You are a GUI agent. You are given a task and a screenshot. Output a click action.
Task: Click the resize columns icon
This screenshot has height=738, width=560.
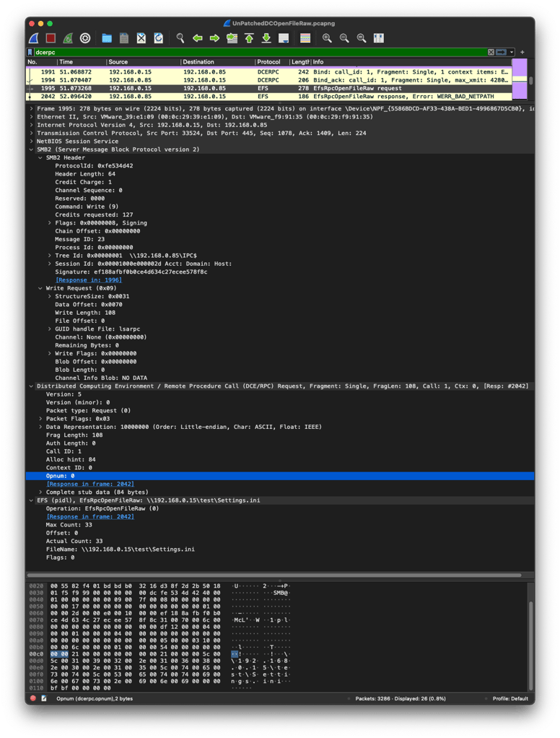[379, 38]
